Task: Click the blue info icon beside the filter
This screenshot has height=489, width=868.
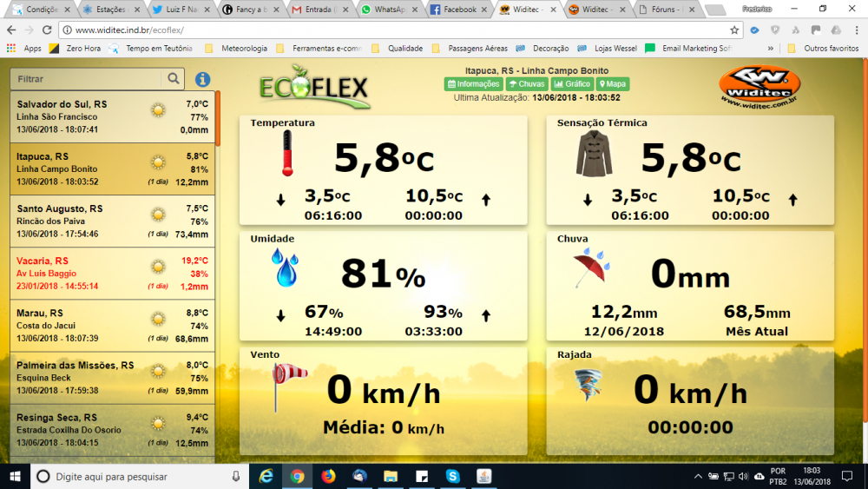Action: pyautogui.click(x=202, y=79)
